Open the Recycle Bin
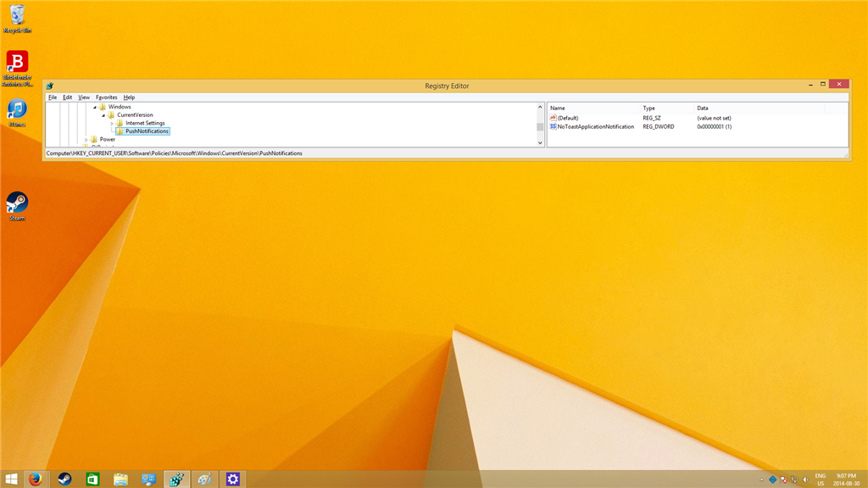Screen dimensions: 868x488 (17, 15)
